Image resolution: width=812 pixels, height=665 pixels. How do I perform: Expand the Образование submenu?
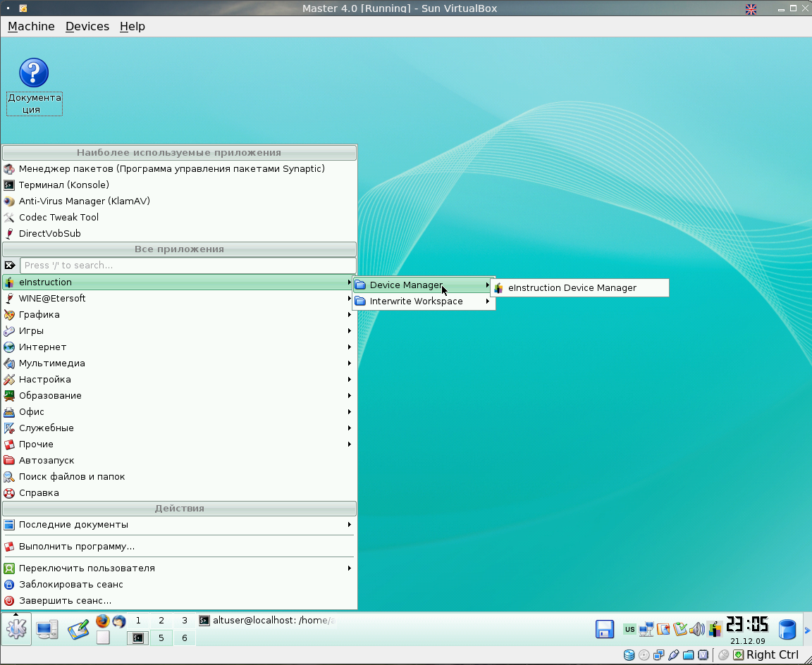pos(179,396)
